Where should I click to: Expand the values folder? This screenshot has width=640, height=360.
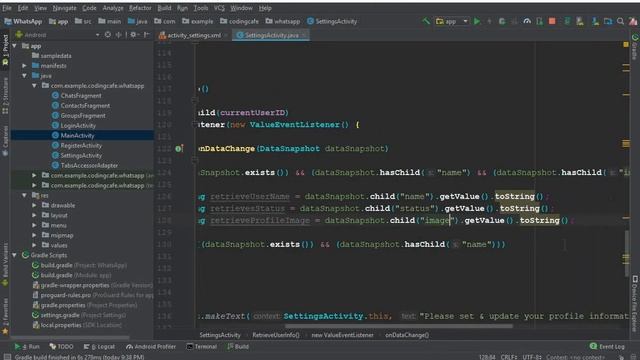(34, 245)
